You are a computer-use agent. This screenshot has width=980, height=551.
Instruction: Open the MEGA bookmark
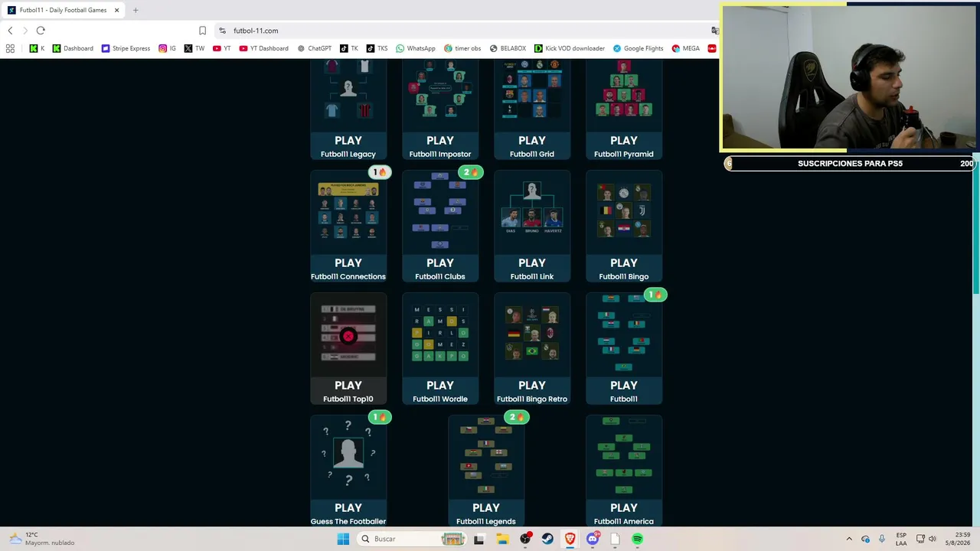pyautogui.click(x=685, y=48)
